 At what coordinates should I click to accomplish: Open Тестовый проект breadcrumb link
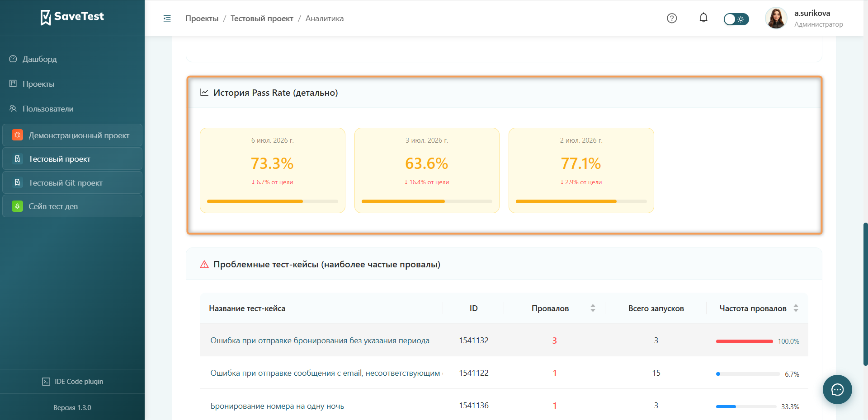coord(262,19)
